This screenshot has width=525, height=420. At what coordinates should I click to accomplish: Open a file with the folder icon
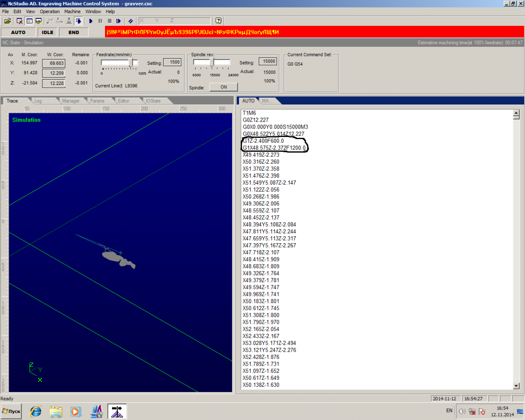tap(7, 21)
